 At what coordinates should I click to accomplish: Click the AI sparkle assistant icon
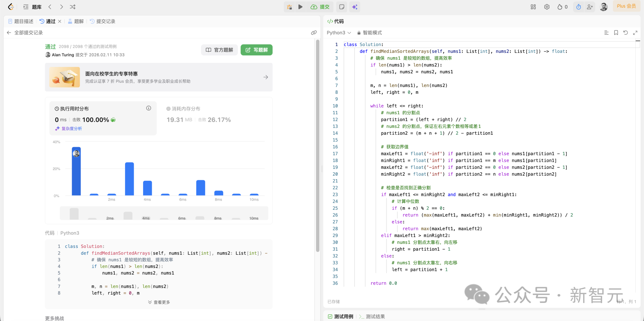pyautogui.click(x=355, y=7)
